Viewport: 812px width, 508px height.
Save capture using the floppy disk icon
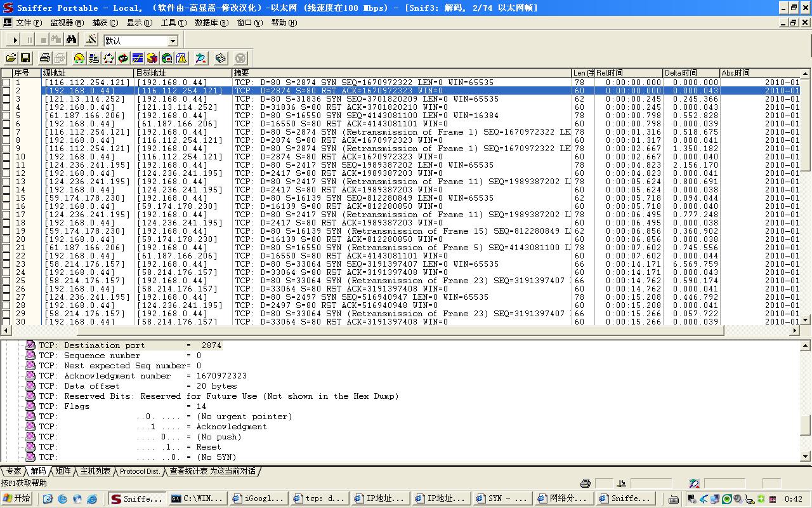25,58
